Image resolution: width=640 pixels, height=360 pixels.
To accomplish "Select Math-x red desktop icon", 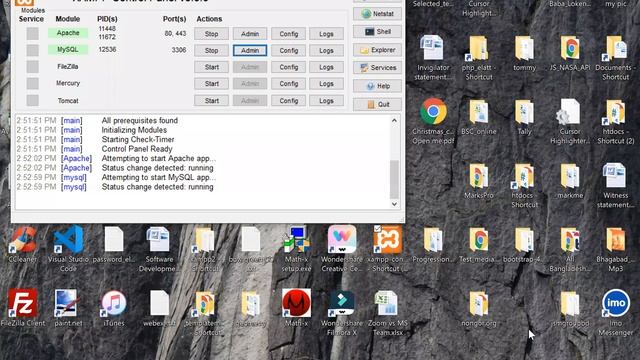I will (296, 308).
